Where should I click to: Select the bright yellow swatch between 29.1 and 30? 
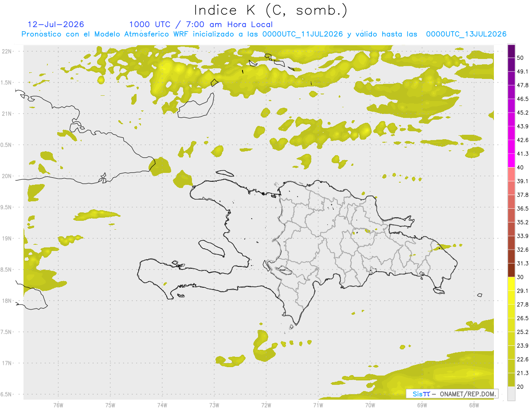pos(512,284)
